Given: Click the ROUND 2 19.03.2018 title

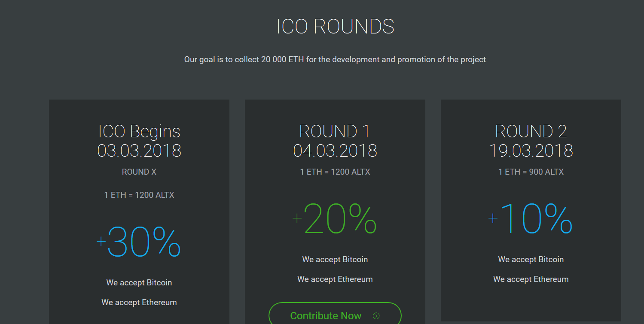Looking at the screenshot, I should (x=531, y=141).
